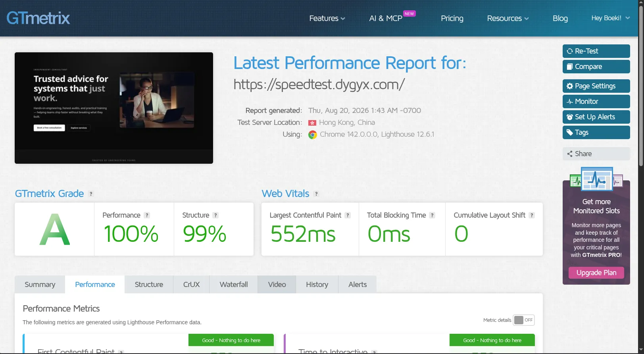Image resolution: width=644 pixels, height=354 pixels.
Task: Click the tested URL speedtest.dygyx.com
Action: tap(319, 84)
